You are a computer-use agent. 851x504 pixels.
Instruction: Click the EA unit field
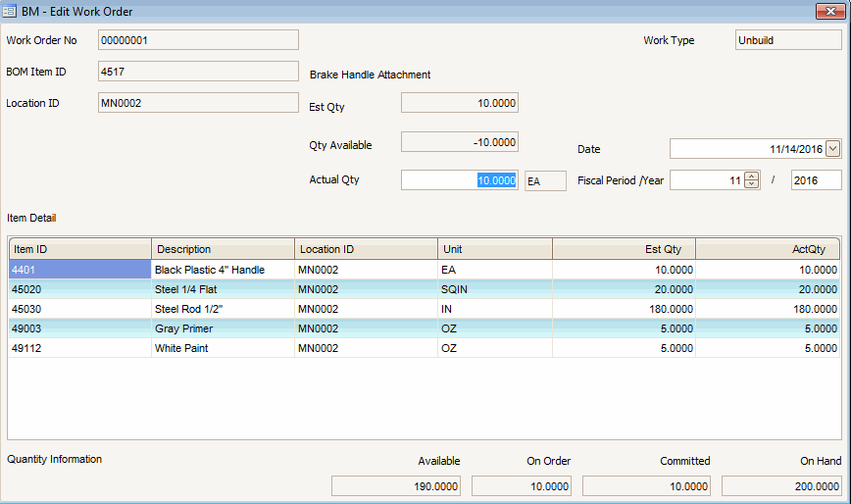(545, 181)
